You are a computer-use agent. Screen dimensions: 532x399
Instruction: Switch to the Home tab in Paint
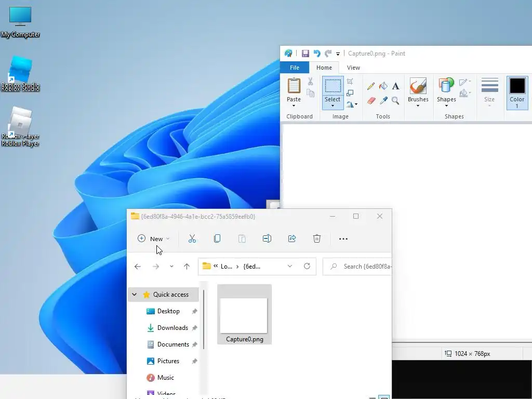click(x=324, y=68)
